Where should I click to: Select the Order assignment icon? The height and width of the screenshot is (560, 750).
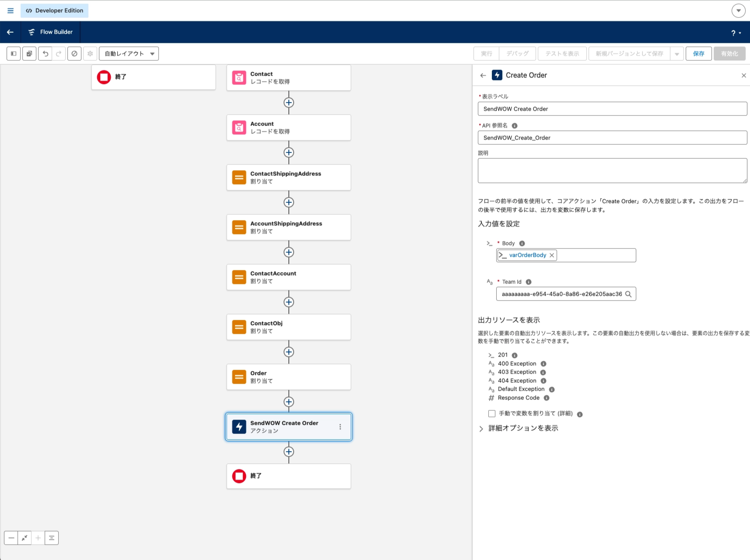(239, 377)
